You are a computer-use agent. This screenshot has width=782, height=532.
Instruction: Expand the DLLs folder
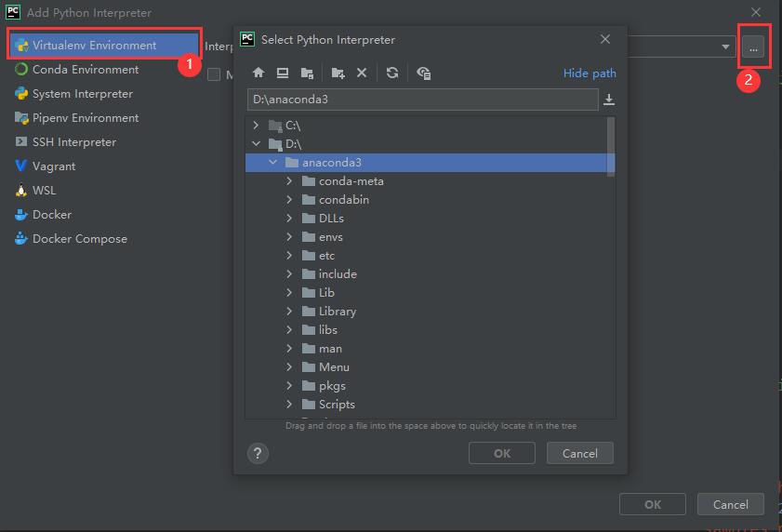tap(289, 218)
